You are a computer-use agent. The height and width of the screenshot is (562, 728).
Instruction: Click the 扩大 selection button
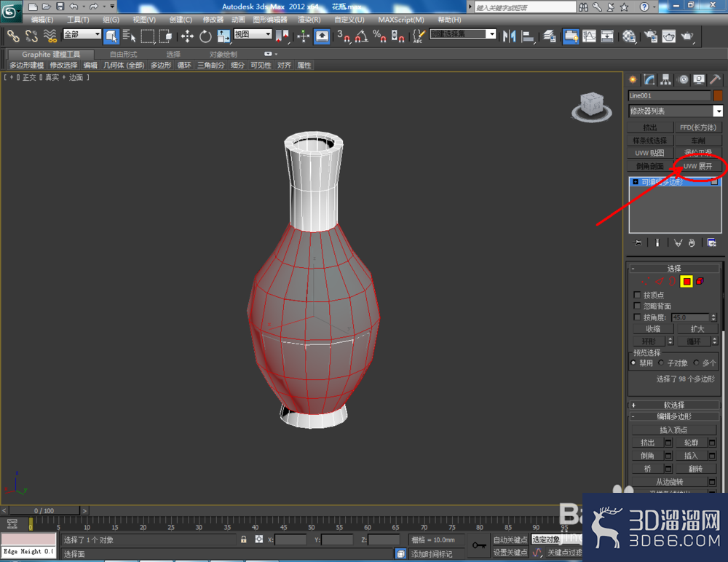tap(697, 329)
